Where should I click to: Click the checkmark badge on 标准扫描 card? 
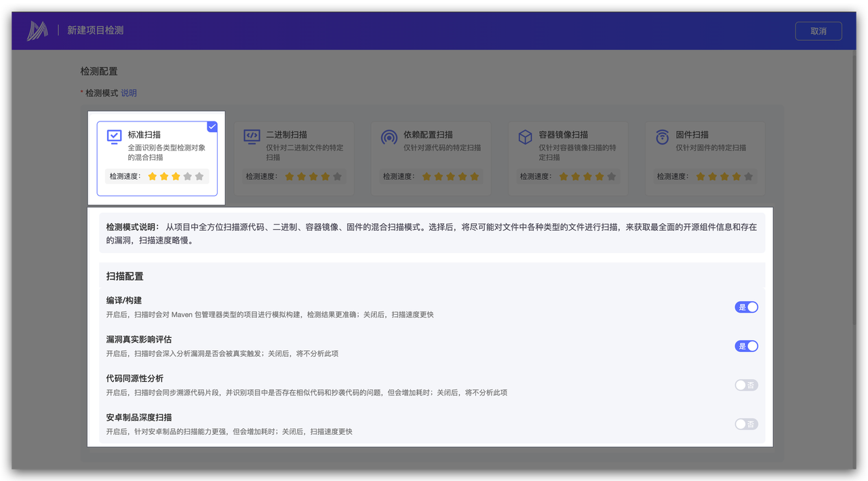(x=212, y=127)
